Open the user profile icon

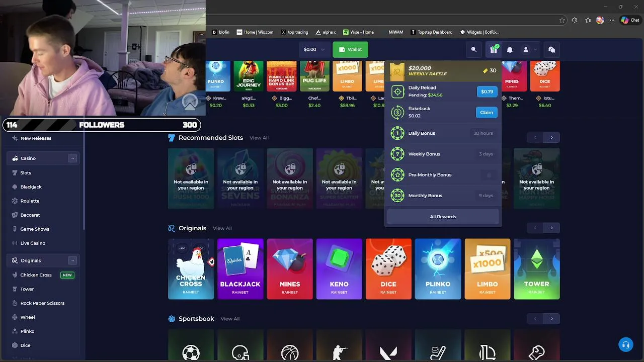tap(526, 50)
